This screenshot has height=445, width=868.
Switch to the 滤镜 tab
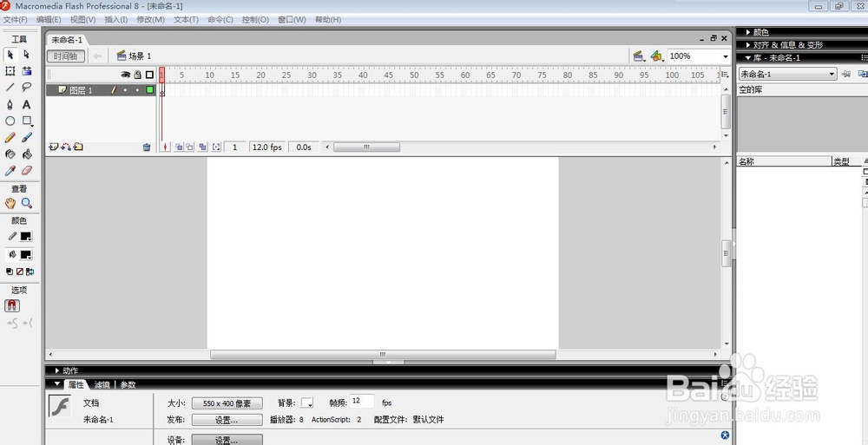point(102,384)
